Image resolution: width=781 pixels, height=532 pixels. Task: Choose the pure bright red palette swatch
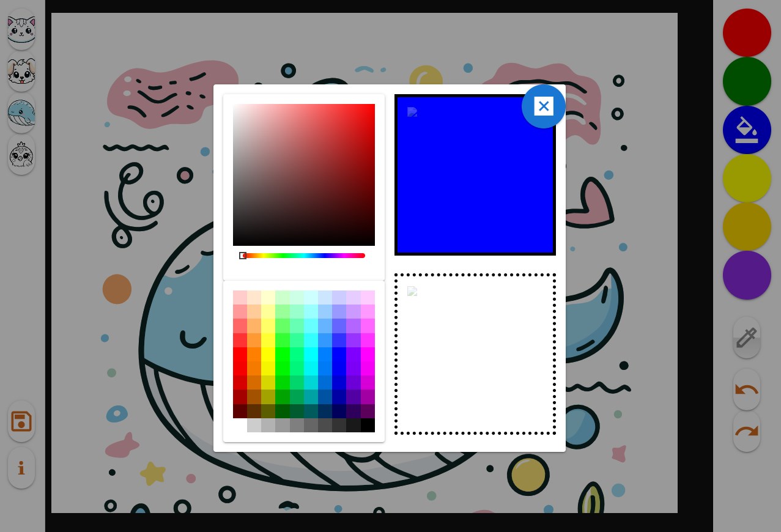click(240, 355)
